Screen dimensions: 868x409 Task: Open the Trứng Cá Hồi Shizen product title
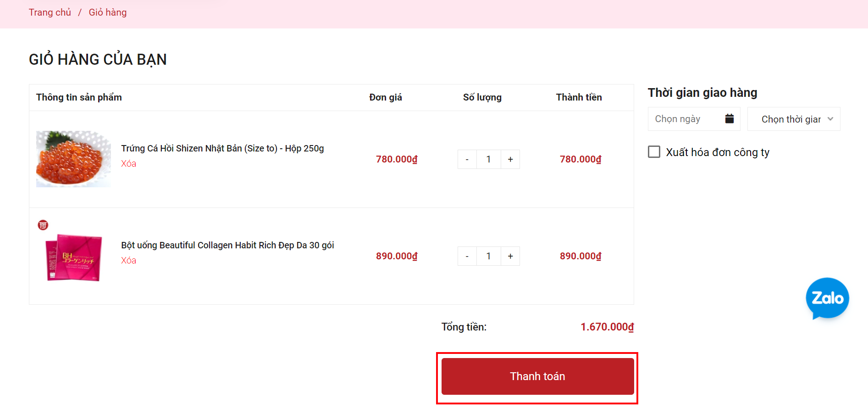[x=222, y=148]
